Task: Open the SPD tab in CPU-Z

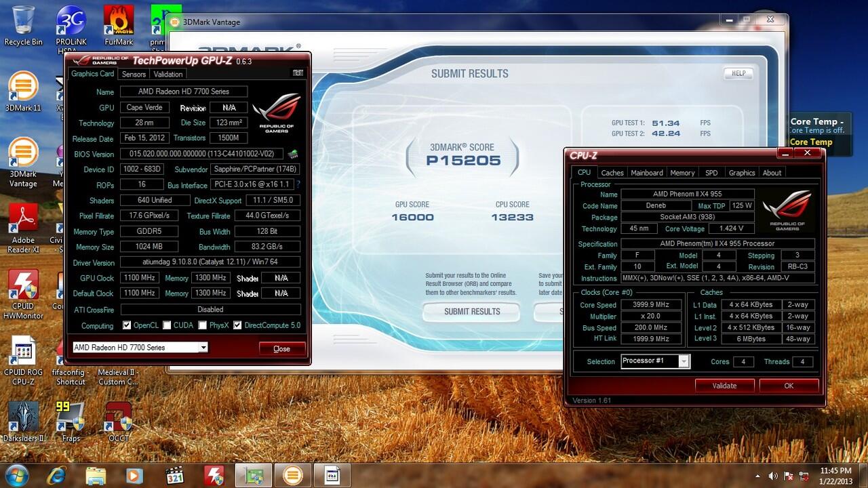Action: pyautogui.click(x=711, y=173)
